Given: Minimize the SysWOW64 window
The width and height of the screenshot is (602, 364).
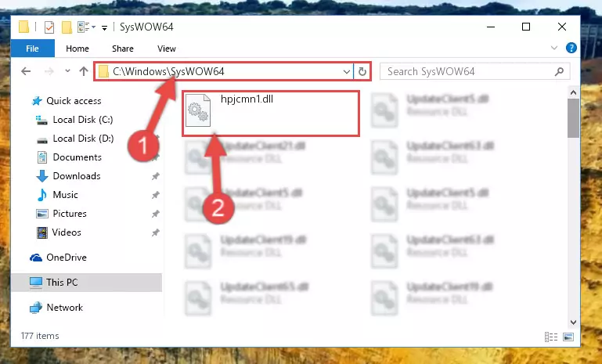Looking at the screenshot, I should point(491,27).
